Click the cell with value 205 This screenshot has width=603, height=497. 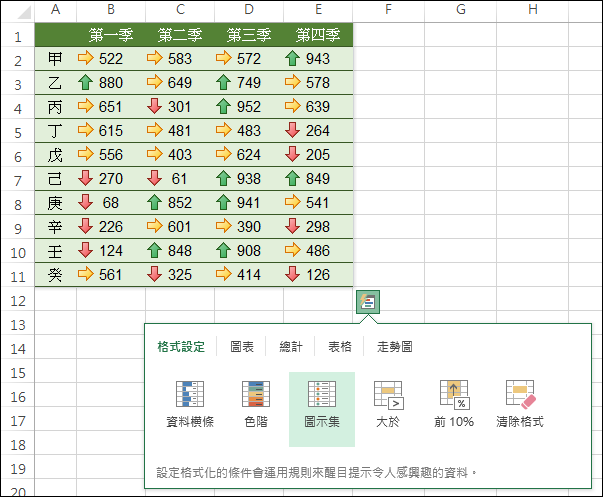pyautogui.click(x=318, y=155)
